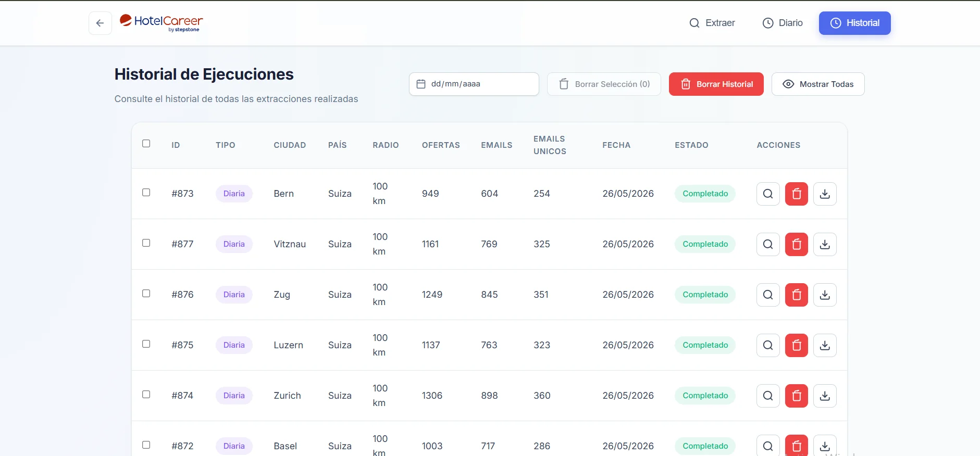The image size is (980, 456).
Task: Click the ID #875 cell
Action: 182,345
